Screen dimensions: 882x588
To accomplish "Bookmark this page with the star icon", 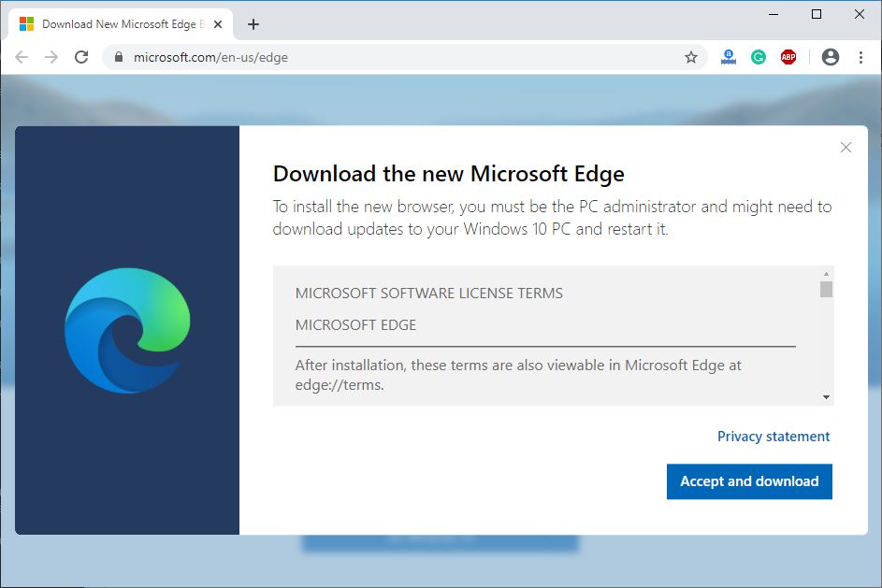I will (x=691, y=57).
